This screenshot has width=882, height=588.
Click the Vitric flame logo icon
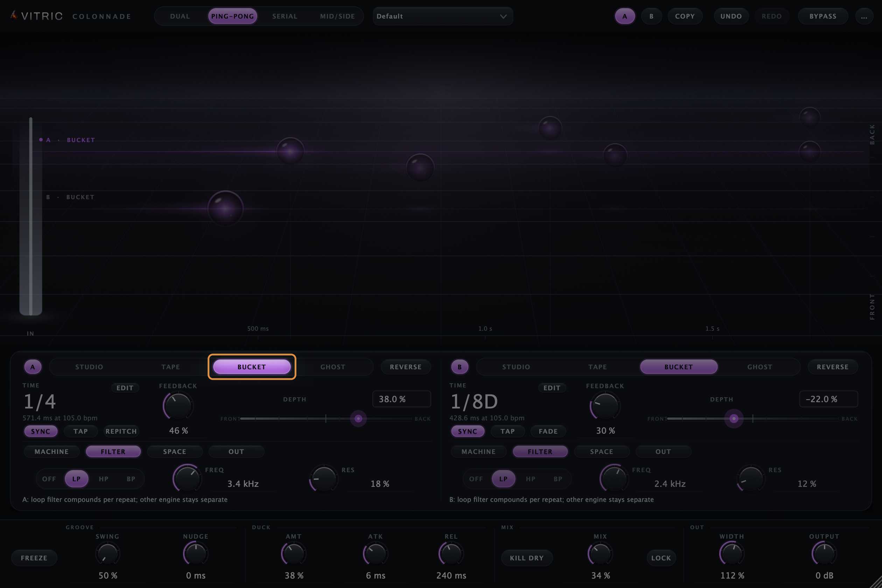(x=14, y=15)
